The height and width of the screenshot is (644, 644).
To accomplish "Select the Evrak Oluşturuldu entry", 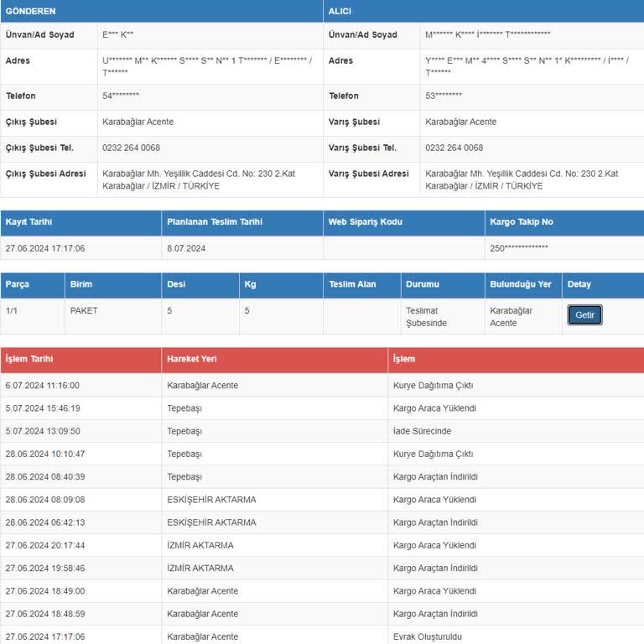I will [x=428, y=636].
